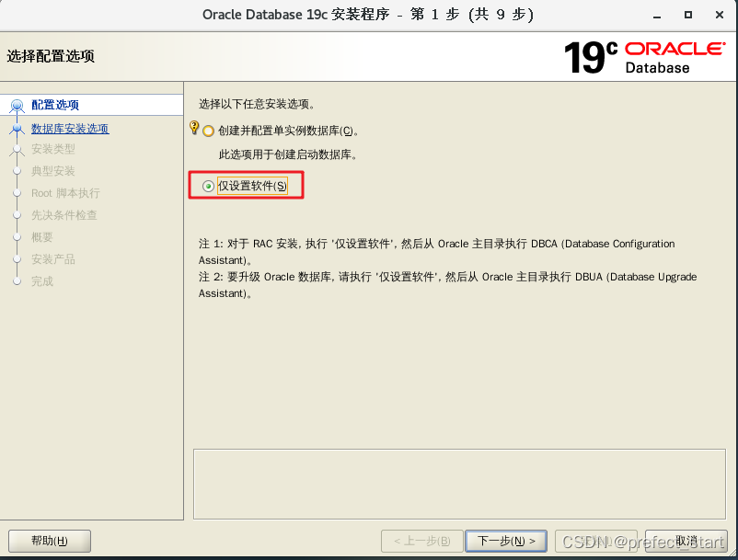Click the 上一步(B) button

click(422, 541)
